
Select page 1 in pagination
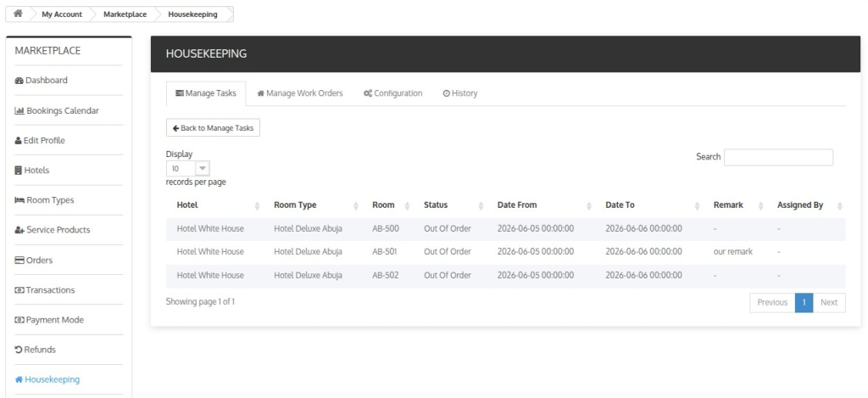(x=804, y=303)
